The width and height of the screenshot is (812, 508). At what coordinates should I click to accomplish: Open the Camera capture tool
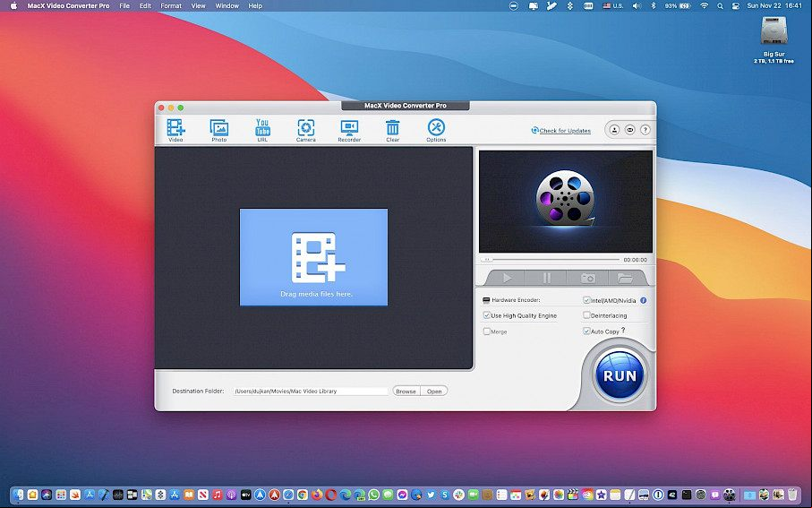[305, 130]
